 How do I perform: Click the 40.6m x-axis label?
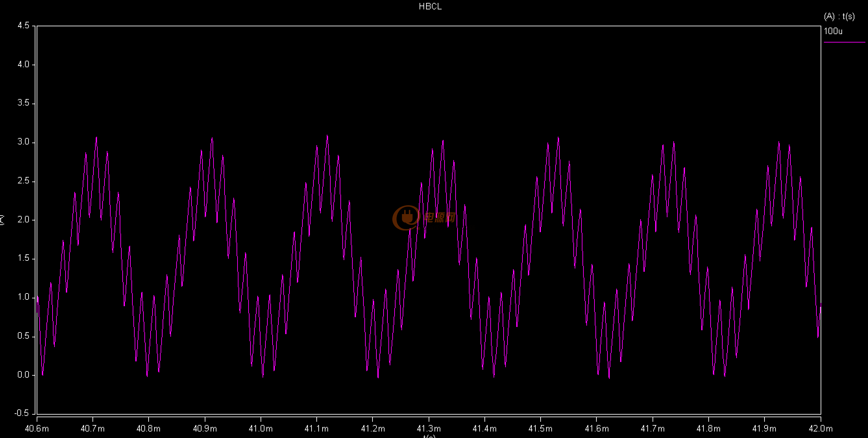[37, 429]
